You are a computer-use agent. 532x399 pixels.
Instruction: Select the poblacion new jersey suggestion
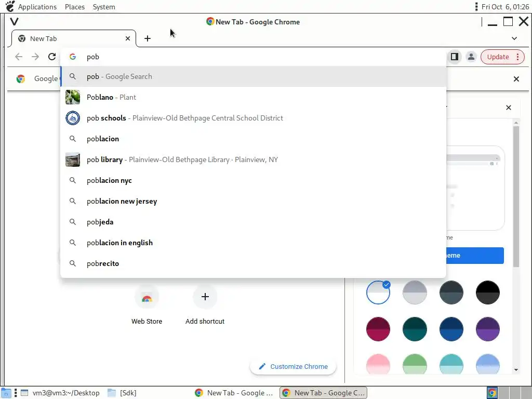point(253,201)
